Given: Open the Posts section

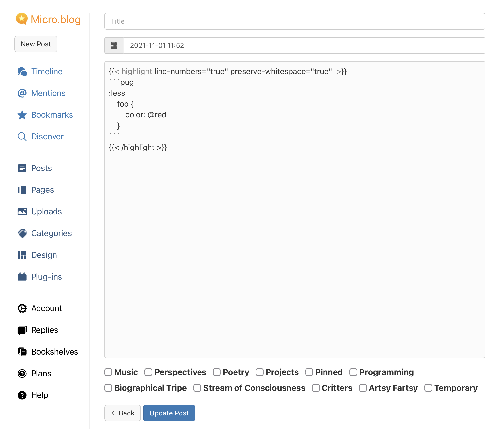Looking at the screenshot, I should pos(41,168).
